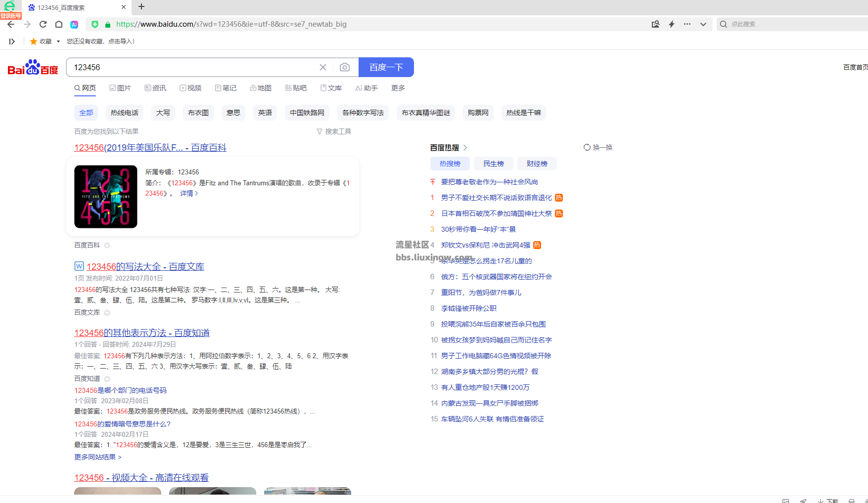This screenshot has width=868, height=503.
Task: Switch to 资讯 search tab
Action: tap(155, 88)
